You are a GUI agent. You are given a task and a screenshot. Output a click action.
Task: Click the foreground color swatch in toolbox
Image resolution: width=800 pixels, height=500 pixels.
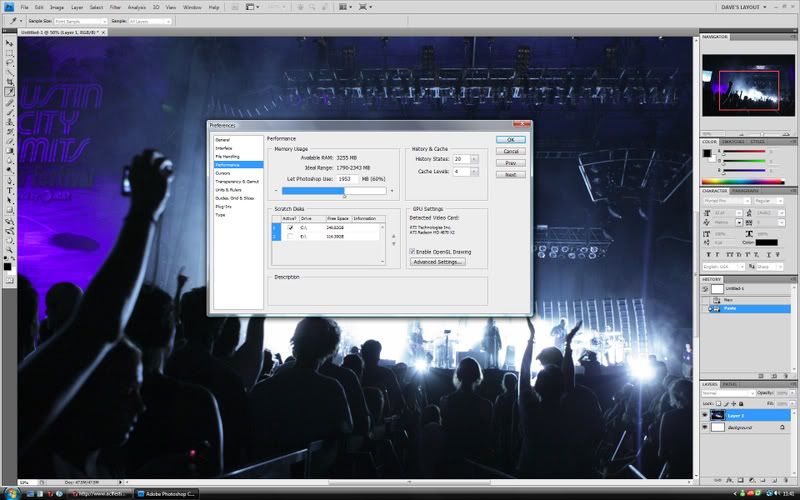pos(8,266)
